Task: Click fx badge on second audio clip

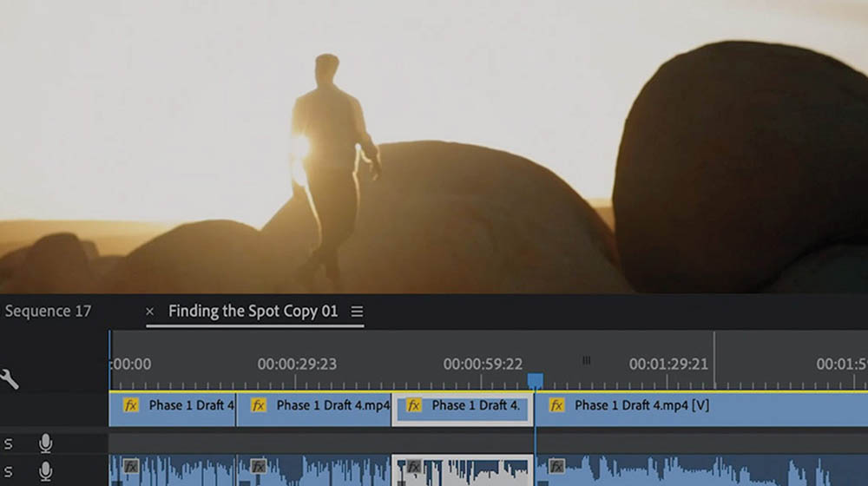Action: point(259,467)
